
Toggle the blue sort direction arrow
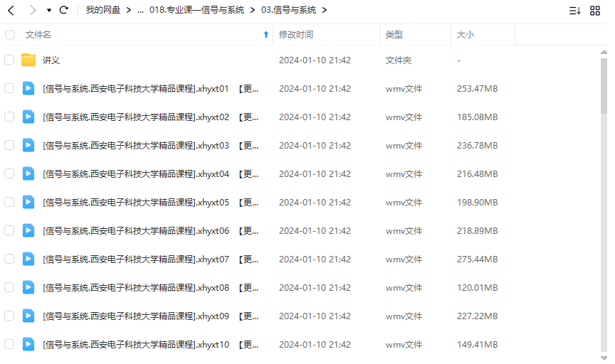(x=266, y=34)
